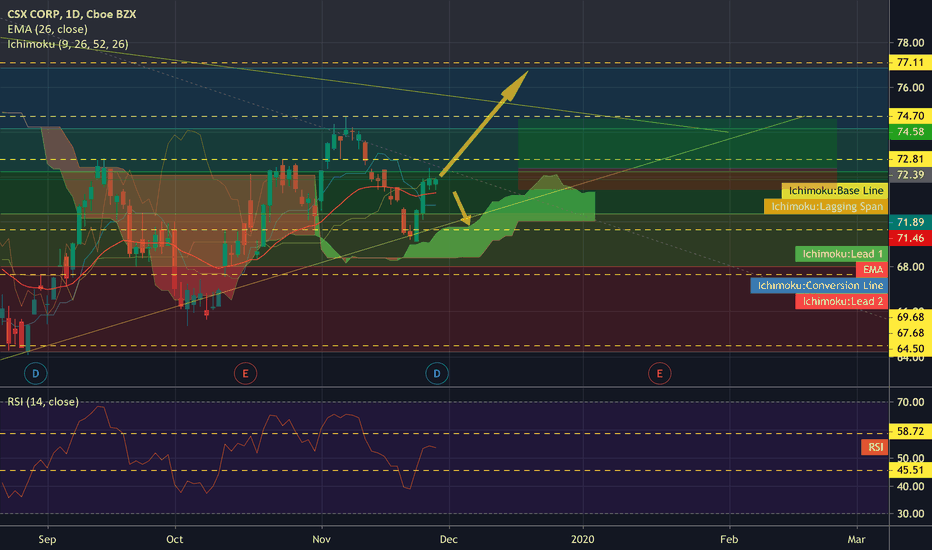This screenshot has width=932, height=550.
Task: Click the 68.00 price axis value
Action: pyautogui.click(x=911, y=266)
